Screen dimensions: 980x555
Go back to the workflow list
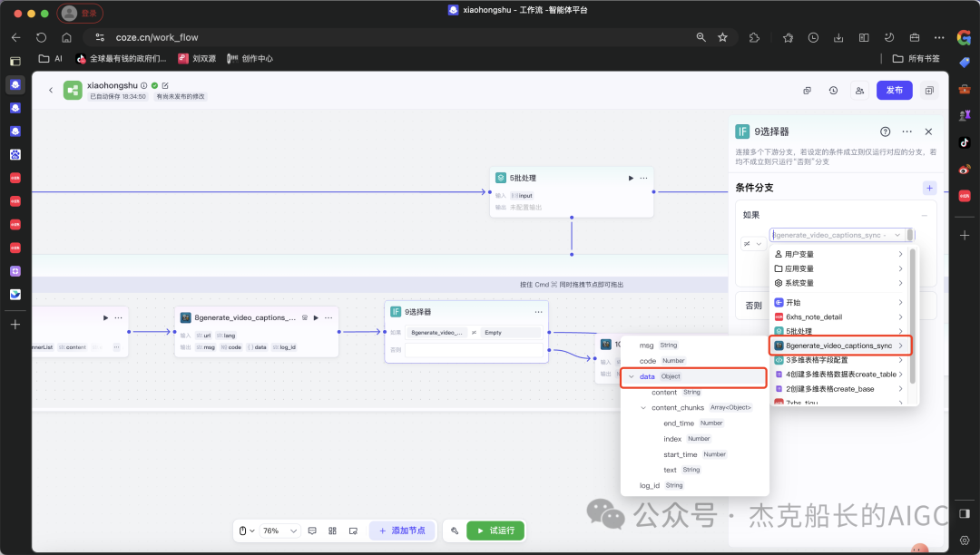coord(51,91)
